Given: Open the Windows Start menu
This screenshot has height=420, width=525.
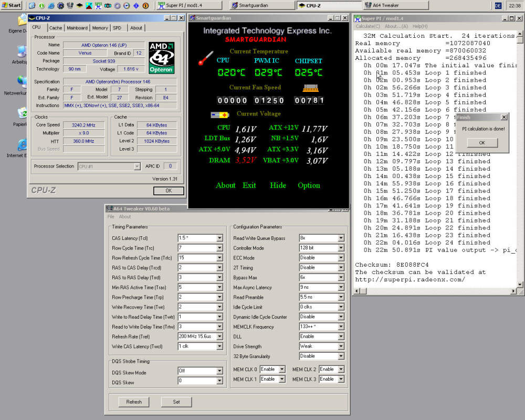Looking at the screenshot, I should [12, 5].
